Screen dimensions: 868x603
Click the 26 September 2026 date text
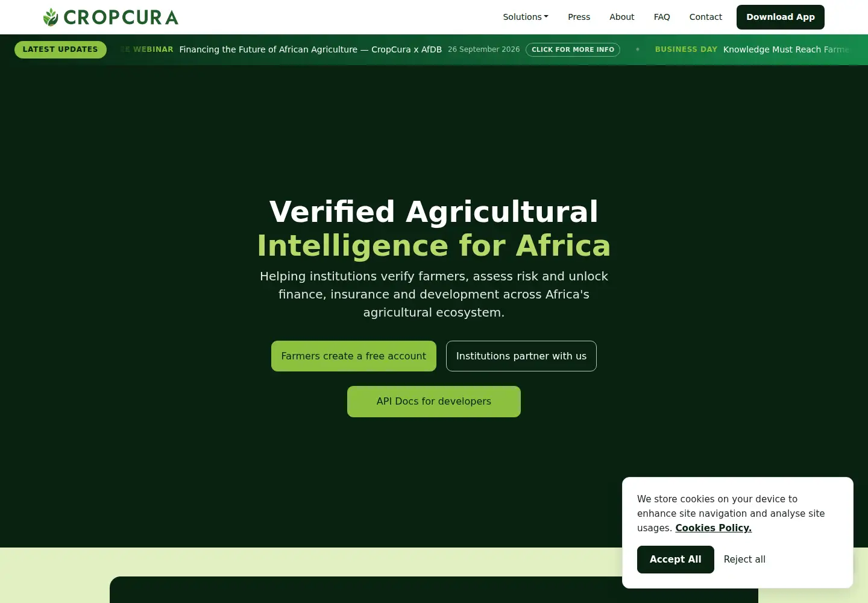tap(483, 49)
